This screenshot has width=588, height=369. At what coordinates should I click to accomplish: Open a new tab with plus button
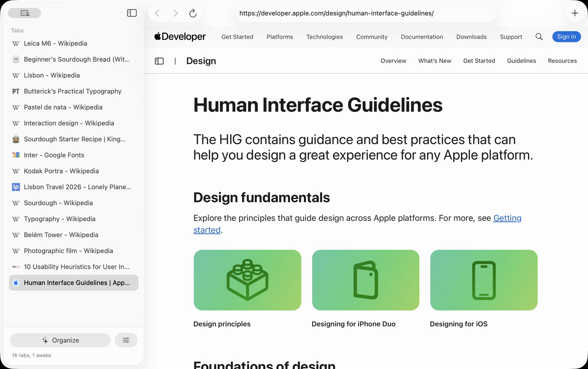(575, 13)
